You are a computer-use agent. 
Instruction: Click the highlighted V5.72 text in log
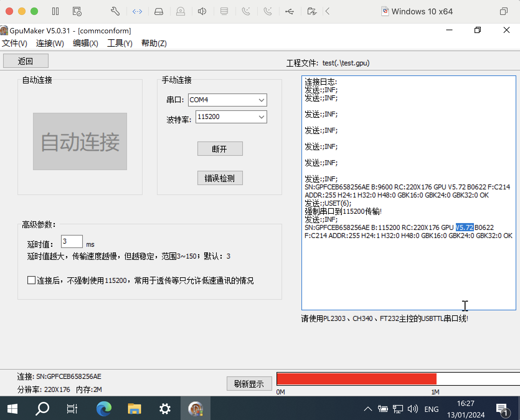coord(465,227)
